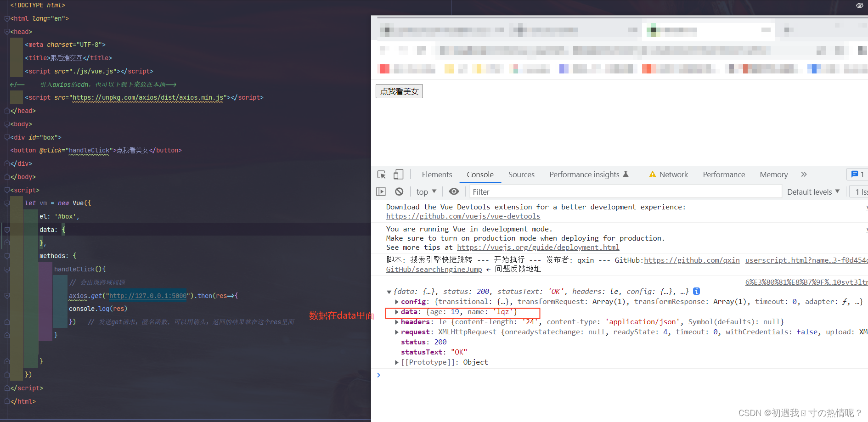Open the Elements tab
The width and height of the screenshot is (868, 422).
tap(437, 174)
